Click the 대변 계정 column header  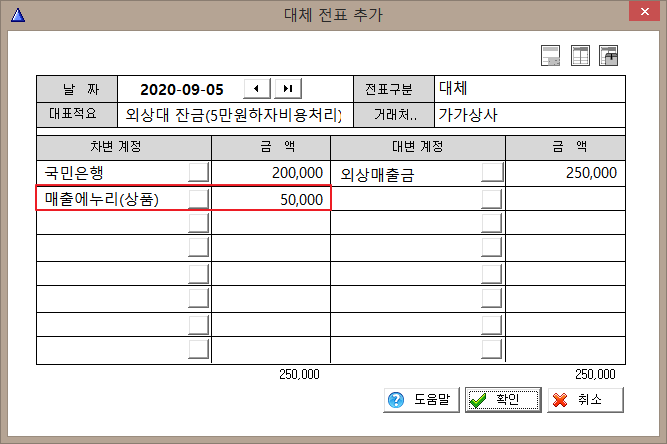pyautogui.click(x=418, y=147)
